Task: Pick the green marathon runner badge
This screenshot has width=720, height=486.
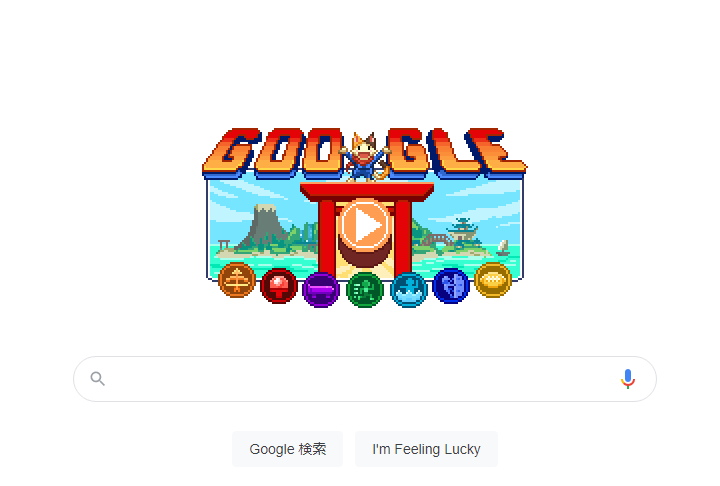Action: pyautogui.click(x=365, y=290)
